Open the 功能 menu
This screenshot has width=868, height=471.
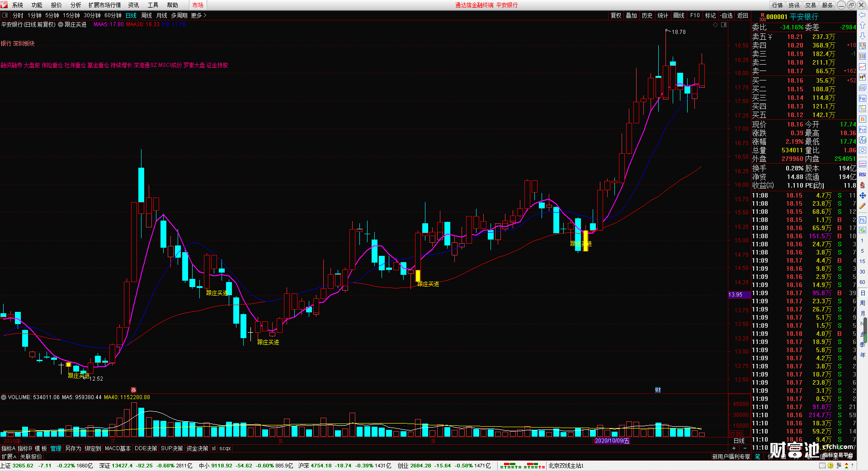tap(37, 5)
